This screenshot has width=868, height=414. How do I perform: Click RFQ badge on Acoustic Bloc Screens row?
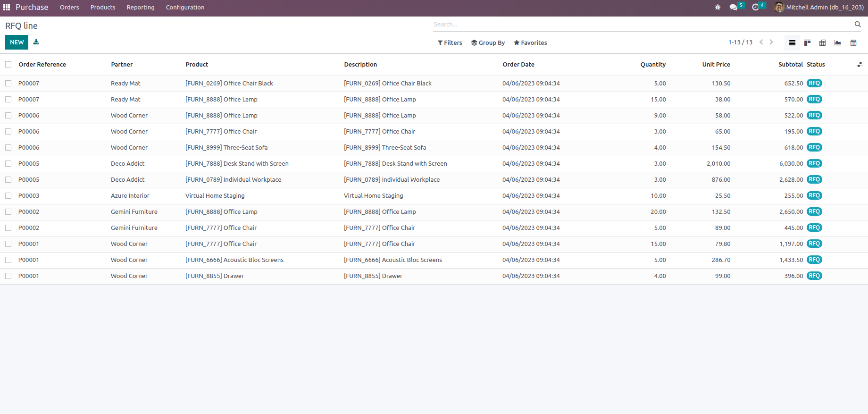(x=814, y=260)
